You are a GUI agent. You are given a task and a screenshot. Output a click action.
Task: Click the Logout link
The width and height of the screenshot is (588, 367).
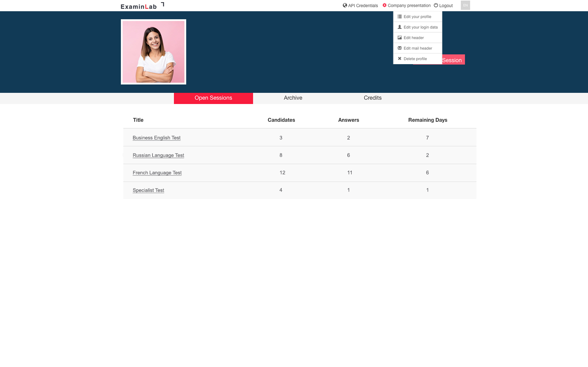click(444, 5)
